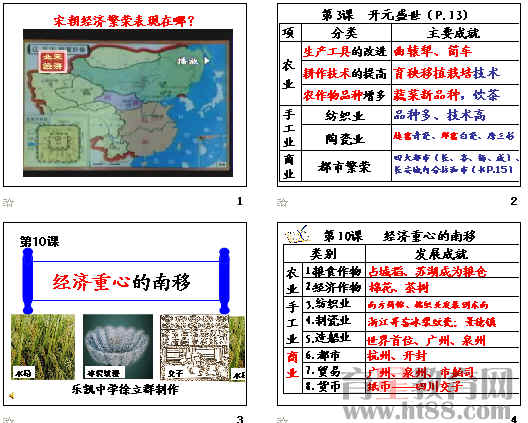Viewport: 528px width, 423px height.
Task: Click cell 都市繁荣 in slide 2
Action: (346, 166)
